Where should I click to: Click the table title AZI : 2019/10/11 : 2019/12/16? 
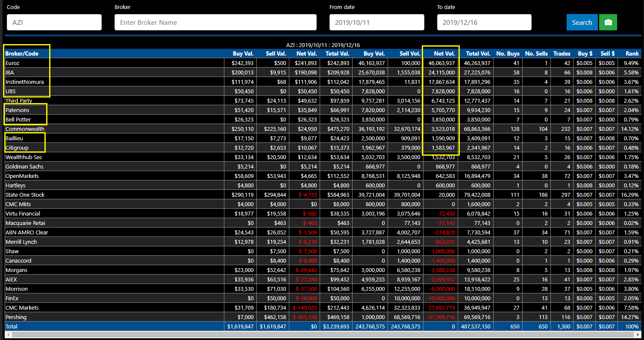point(323,45)
